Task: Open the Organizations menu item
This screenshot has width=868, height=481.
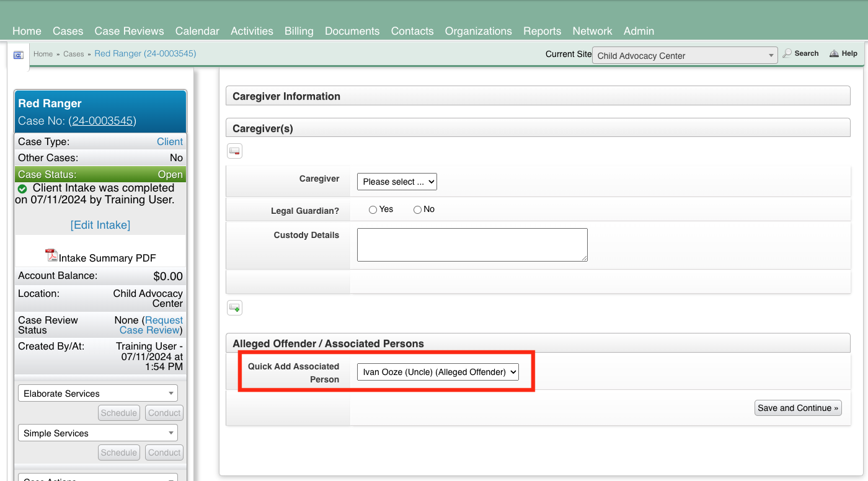Action: click(x=479, y=31)
